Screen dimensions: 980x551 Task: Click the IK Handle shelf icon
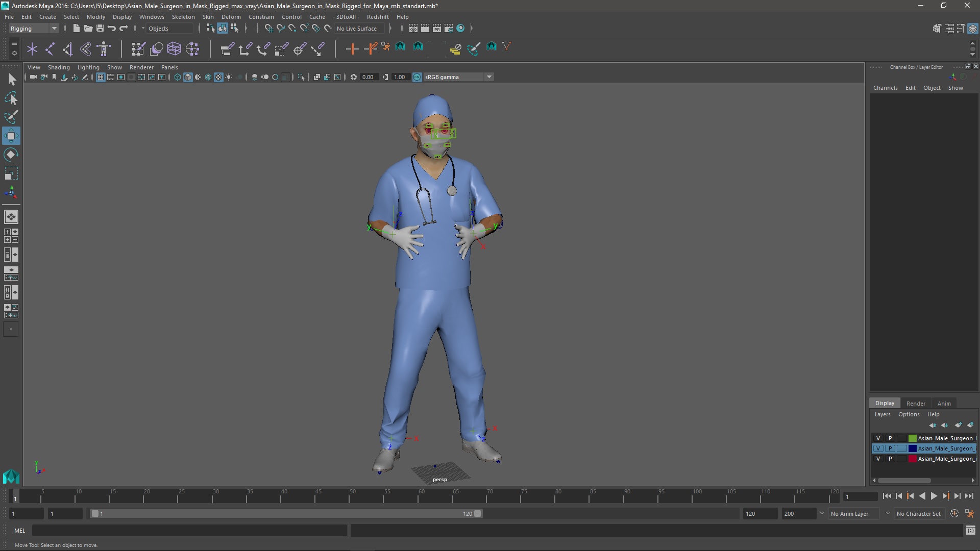pos(68,49)
